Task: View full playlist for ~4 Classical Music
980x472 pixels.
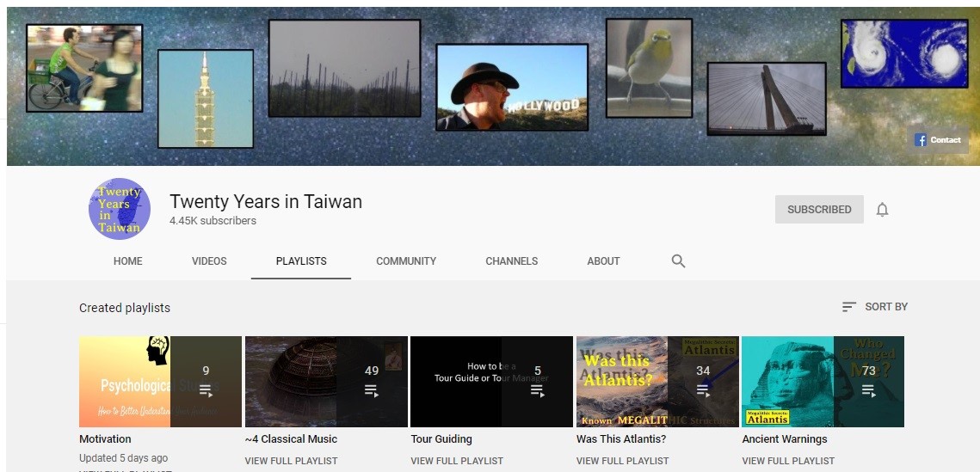Action: [292, 461]
